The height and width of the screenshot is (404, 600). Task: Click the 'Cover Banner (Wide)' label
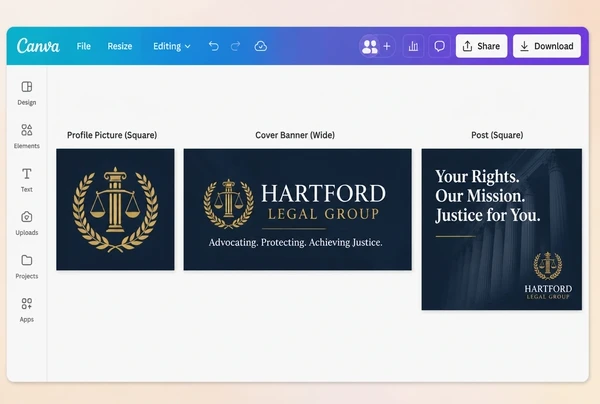[295, 135]
